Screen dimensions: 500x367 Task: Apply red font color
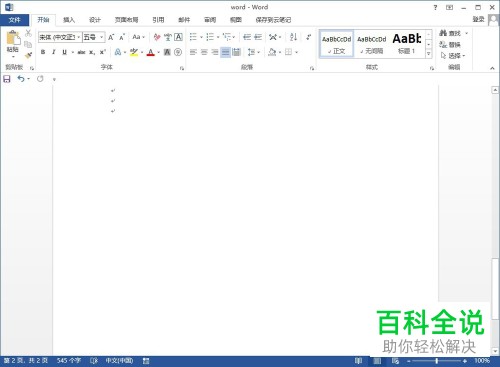[x=151, y=52]
